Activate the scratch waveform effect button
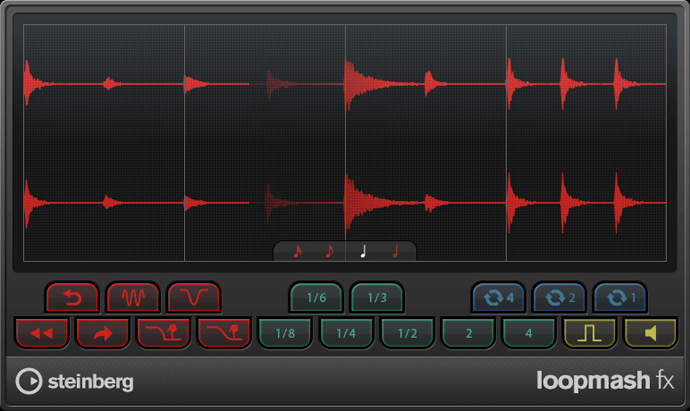690x411 pixels. coord(133,298)
